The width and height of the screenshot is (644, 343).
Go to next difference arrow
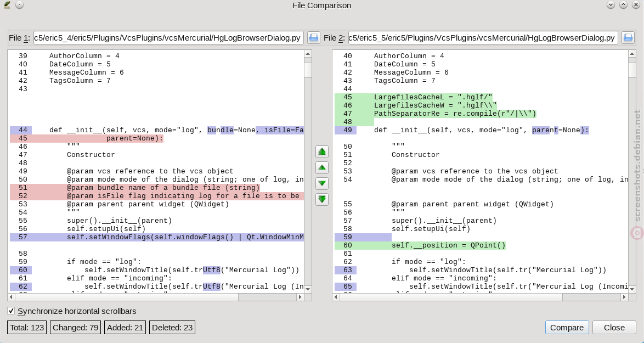point(322,183)
